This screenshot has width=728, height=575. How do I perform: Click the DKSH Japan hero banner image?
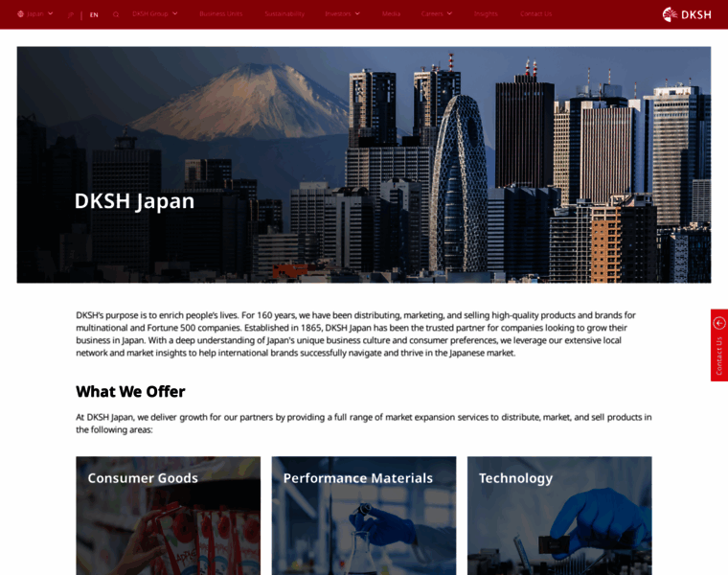pyautogui.click(x=364, y=165)
